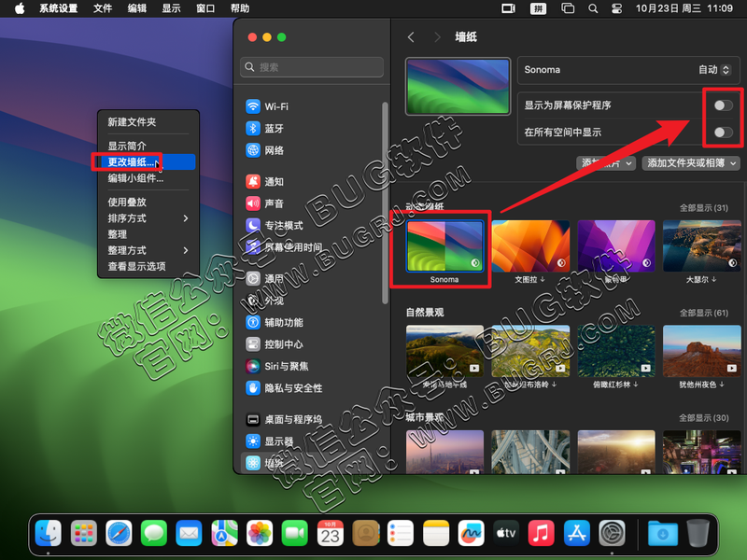
Task: Select the 俯瞰红杉林 landscape wallpaper
Action: [x=616, y=352]
